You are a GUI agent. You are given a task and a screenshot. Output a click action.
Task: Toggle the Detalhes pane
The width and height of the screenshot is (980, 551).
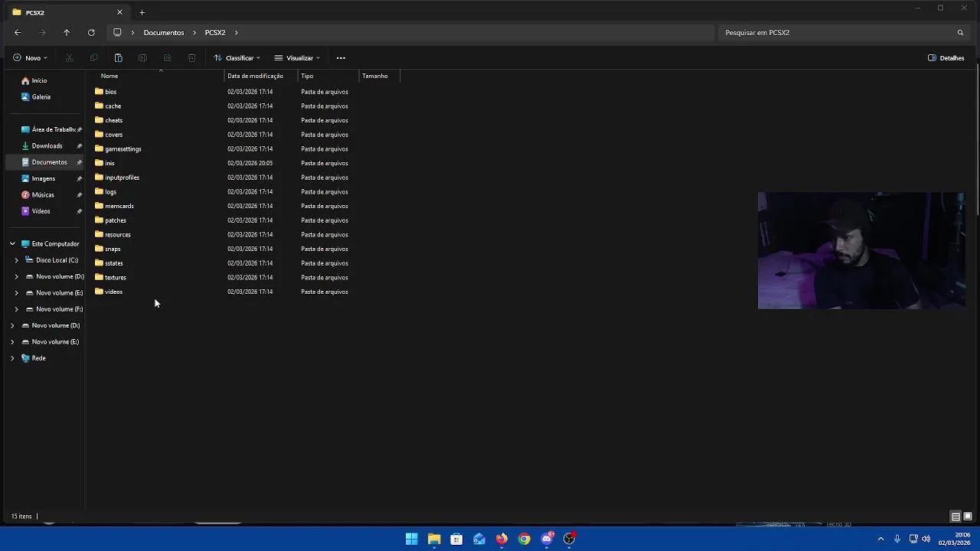946,58
